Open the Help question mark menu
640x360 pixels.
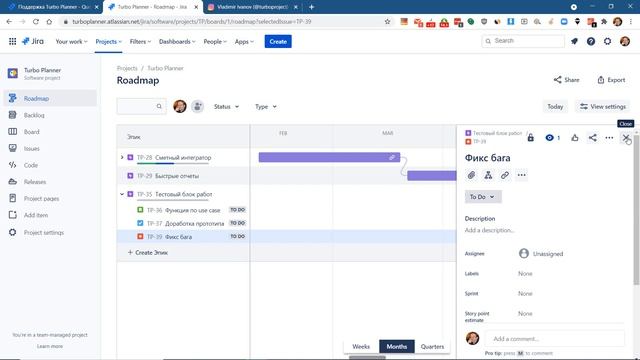[x=591, y=41]
